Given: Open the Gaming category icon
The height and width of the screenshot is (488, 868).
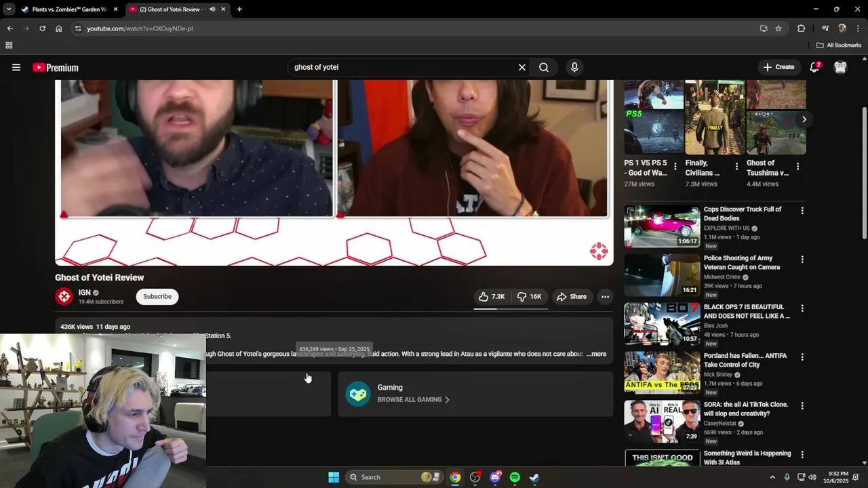Looking at the screenshot, I should coord(358,394).
